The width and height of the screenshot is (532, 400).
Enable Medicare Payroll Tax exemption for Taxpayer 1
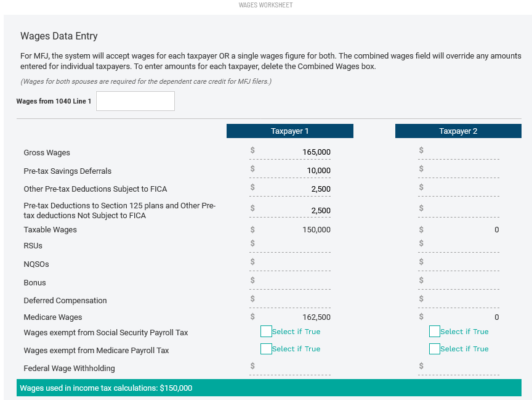[x=266, y=348]
